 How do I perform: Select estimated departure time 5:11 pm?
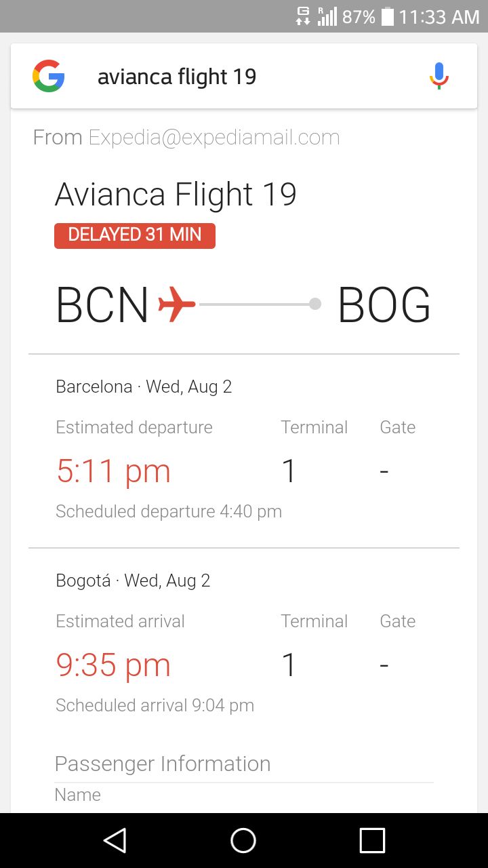pyautogui.click(x=113, y=471)
